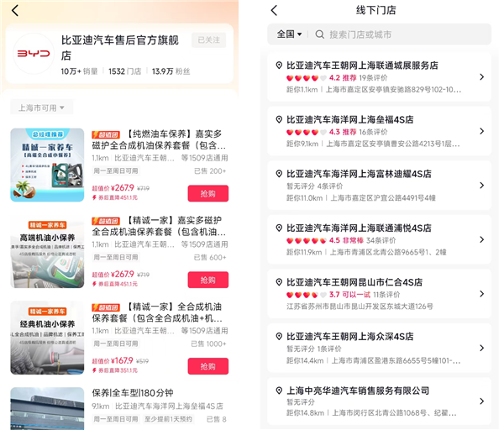Tap 超值团 badge on 纯燃油车保养 deal
Viewport: 504px width, 430px height.
coord(106,134)
